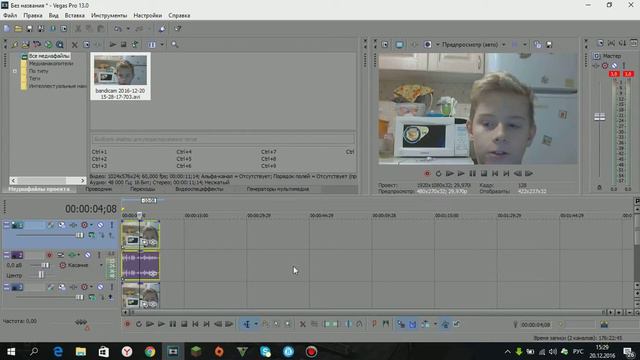Click the What's This help icon
This screenshot has height=360, width=640.
pyautogui.click(x=178, y=29)
